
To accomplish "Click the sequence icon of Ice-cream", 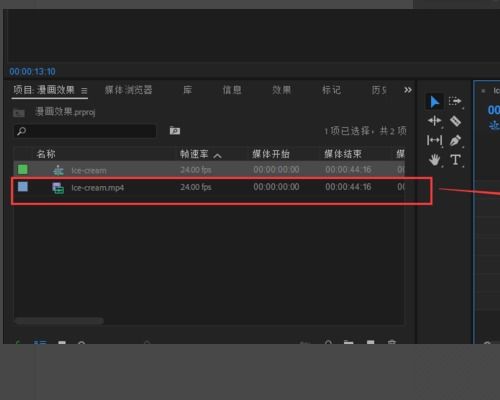I will point(58,170).
